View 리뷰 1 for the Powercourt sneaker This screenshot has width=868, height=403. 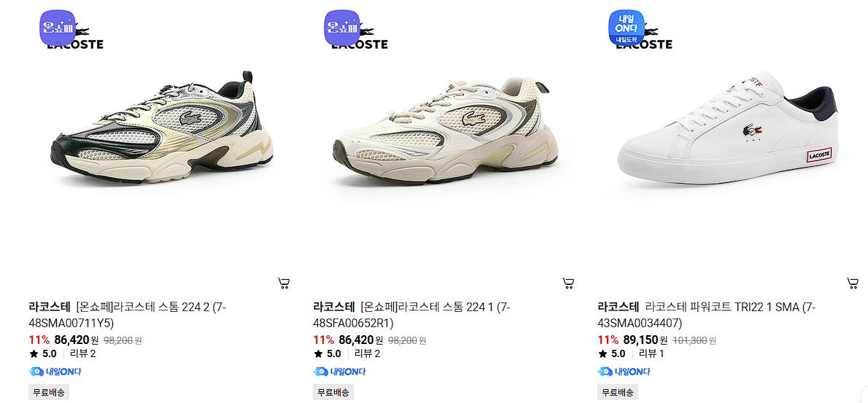pyautogui.click(x=651, y=353)
